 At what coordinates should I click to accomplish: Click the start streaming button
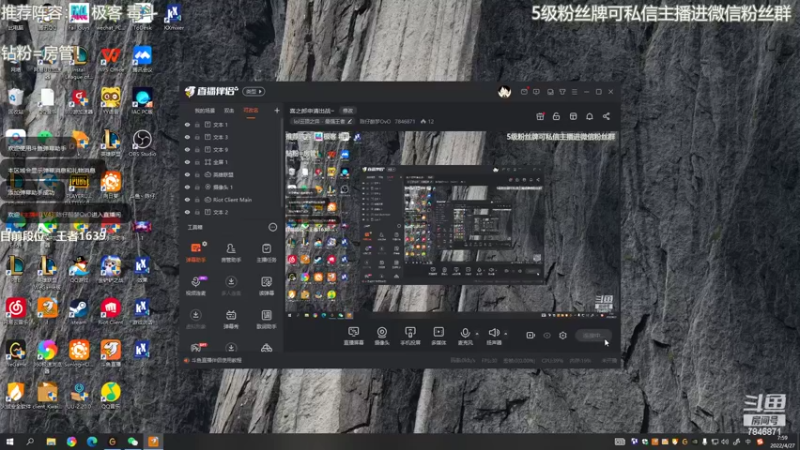tap(592, 335)
